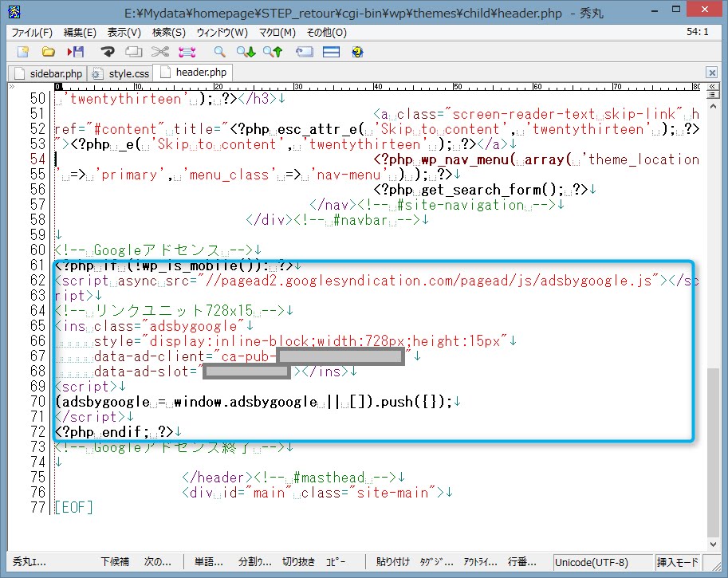Screen dimensions: 728x578
Task: Click the card with return arrow icon
Action: (x=305, y=52)
